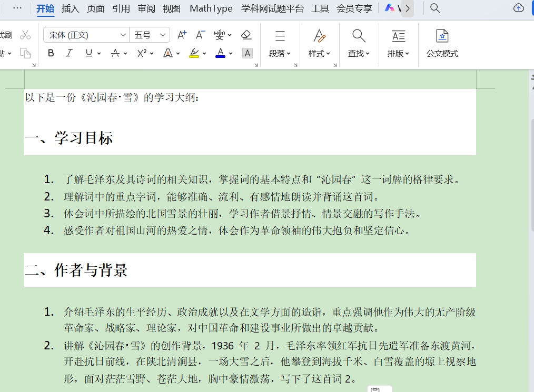This screenshot has width=534, height=392.
Task: Increase font size with the A+ icon
Action: pos(181,34)
